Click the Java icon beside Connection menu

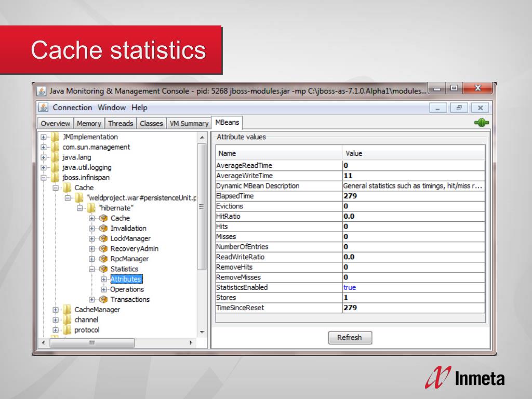43,107
